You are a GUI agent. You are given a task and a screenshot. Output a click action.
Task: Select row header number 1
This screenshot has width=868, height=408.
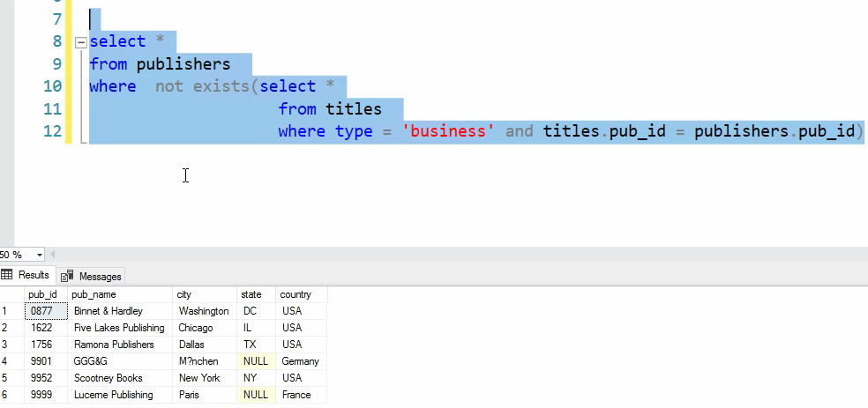click(x=12, y=311)
